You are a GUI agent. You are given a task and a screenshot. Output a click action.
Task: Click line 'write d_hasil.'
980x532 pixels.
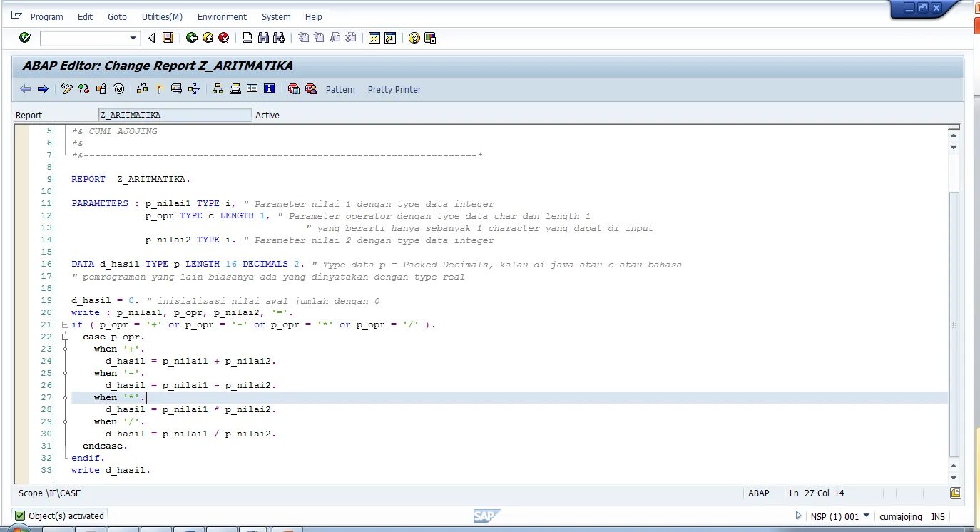(111, 470)
